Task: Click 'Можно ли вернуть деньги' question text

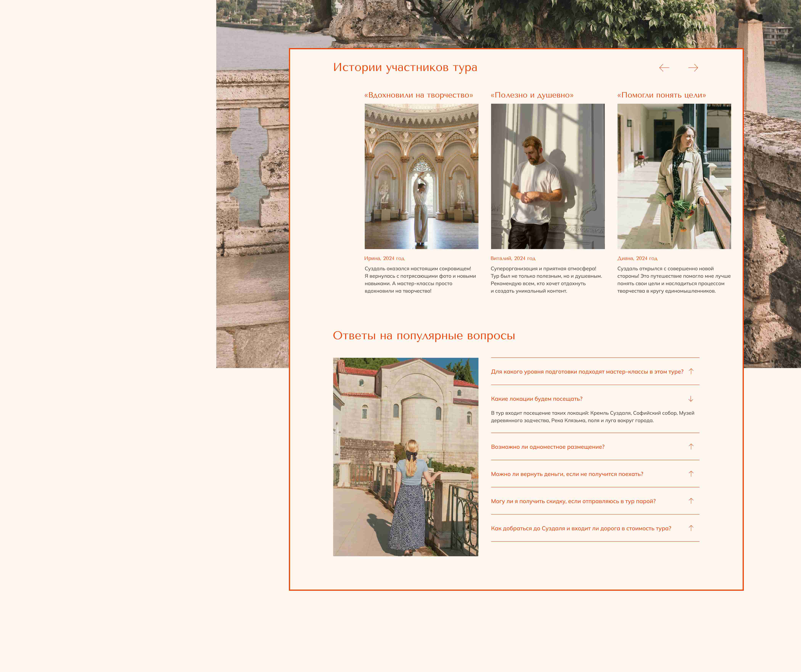Action: click(567, 474)
